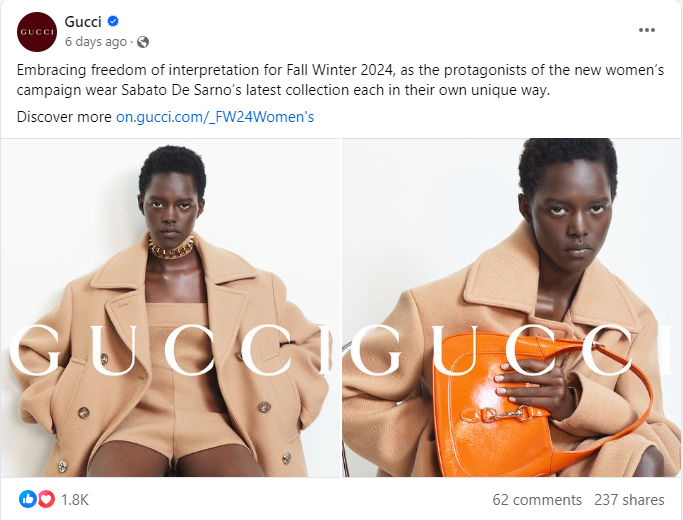Open the right photo of the close-up portrait
The width and height of the screenshot is (683, 520).
(x=512, y=307)
